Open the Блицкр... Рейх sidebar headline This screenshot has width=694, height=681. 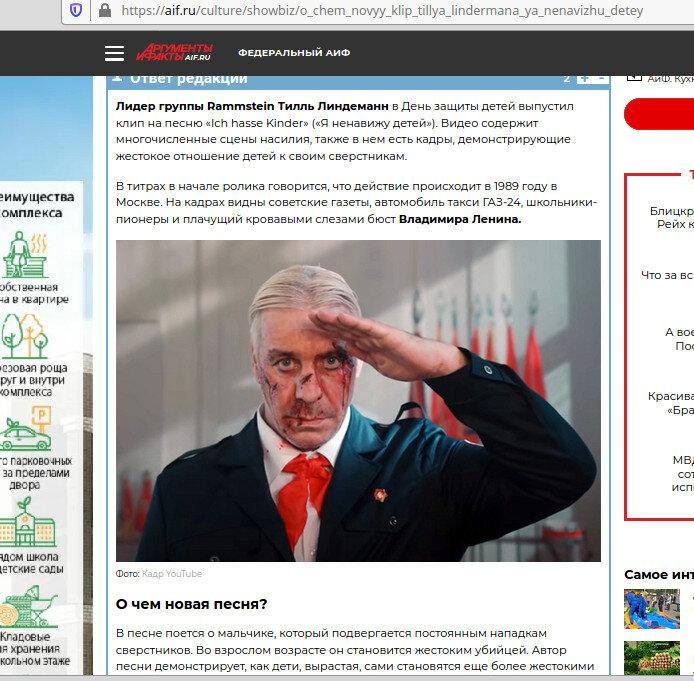tap(671, 217)
